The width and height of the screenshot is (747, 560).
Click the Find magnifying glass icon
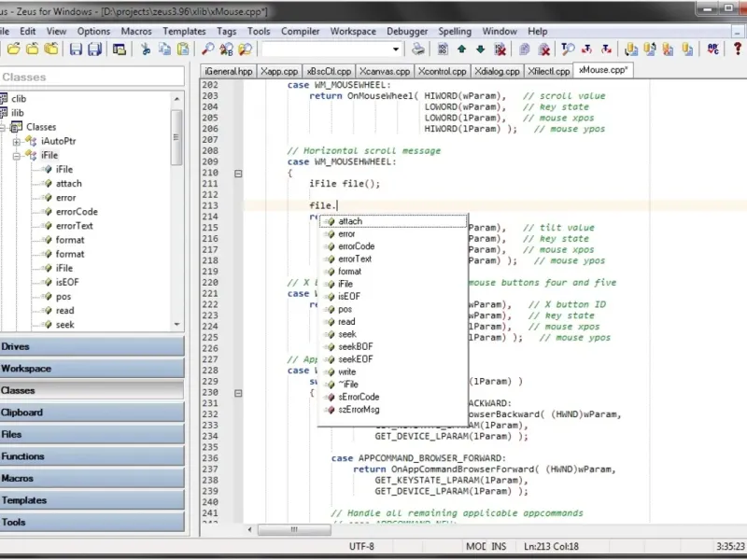207,49
